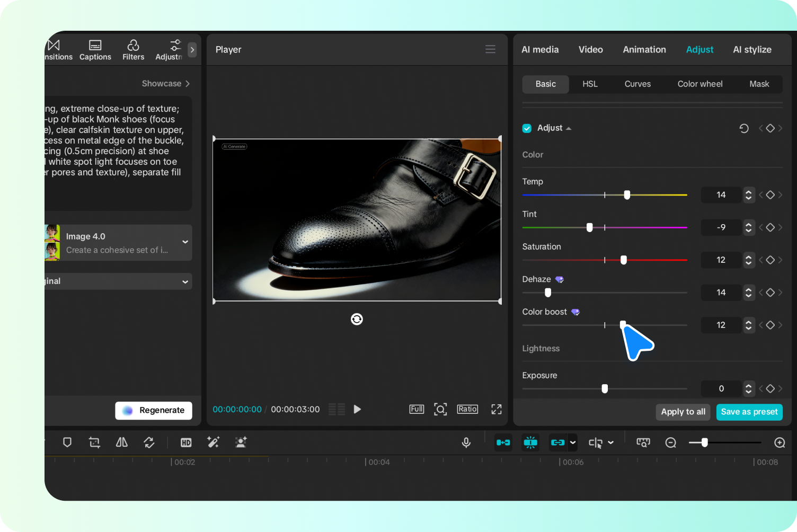The width and height of the screenshot is (797, 532).
Task: Select the Mask tool in the bottom toolbar
Action: click(x=67, y=442)
